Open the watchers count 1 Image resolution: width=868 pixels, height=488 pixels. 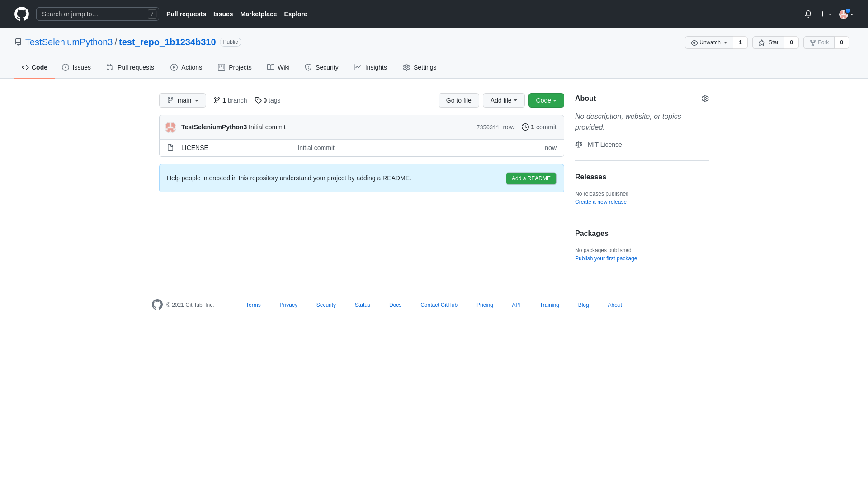740,42
